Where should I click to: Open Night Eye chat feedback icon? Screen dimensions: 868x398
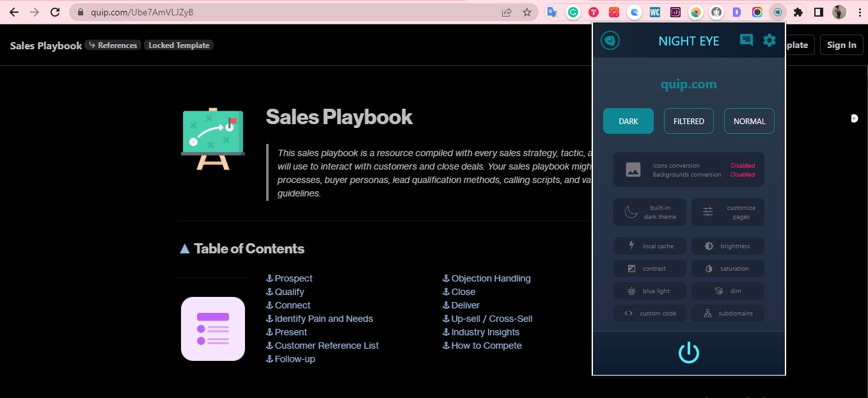point(746,40)
